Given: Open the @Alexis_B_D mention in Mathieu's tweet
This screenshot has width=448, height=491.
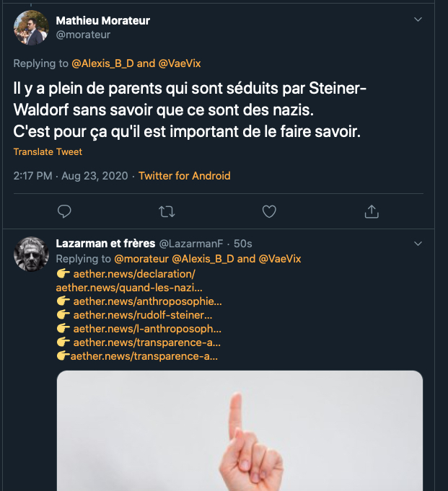Looking at the screenshot, I should click(102, 63).
